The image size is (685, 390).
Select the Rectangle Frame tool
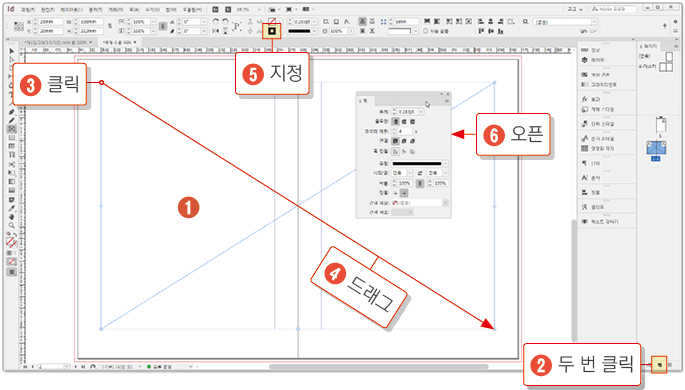[x=12, y=129]
